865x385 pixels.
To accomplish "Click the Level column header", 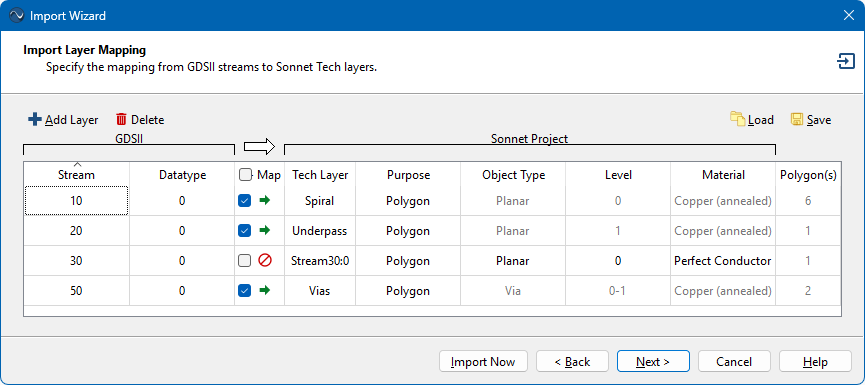I will [618, 175].
